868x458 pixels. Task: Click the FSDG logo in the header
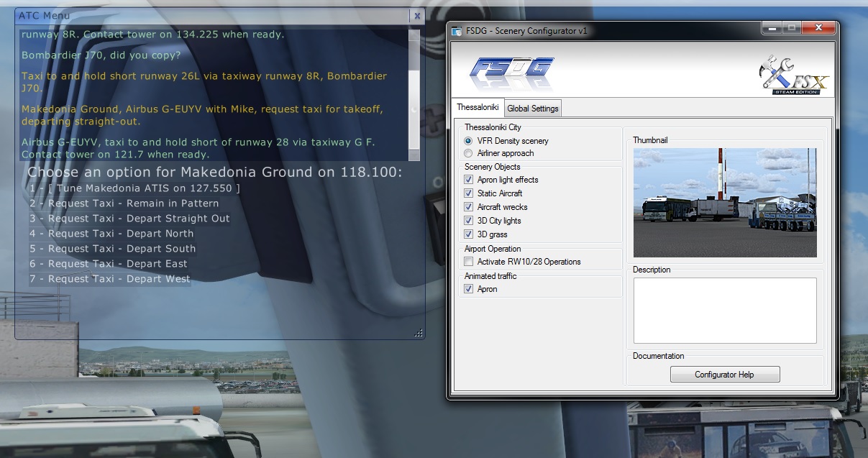pyautogui.click(x=512, y=71)
